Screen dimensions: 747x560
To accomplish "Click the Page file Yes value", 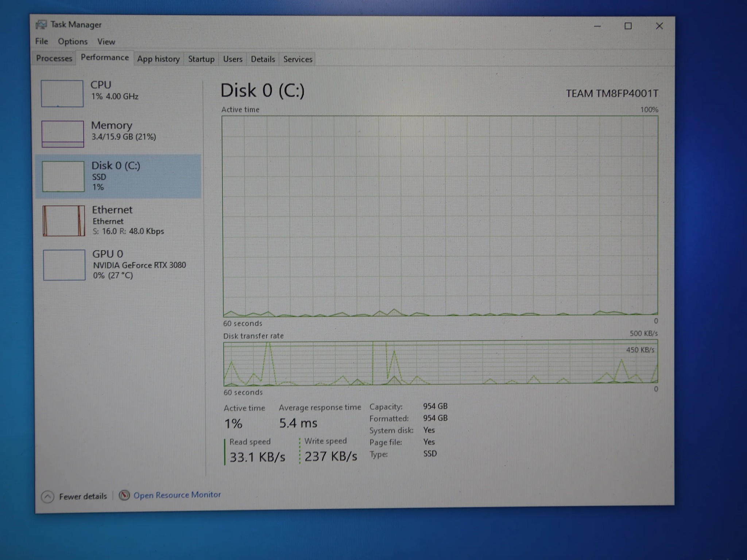I will [429, 442].
